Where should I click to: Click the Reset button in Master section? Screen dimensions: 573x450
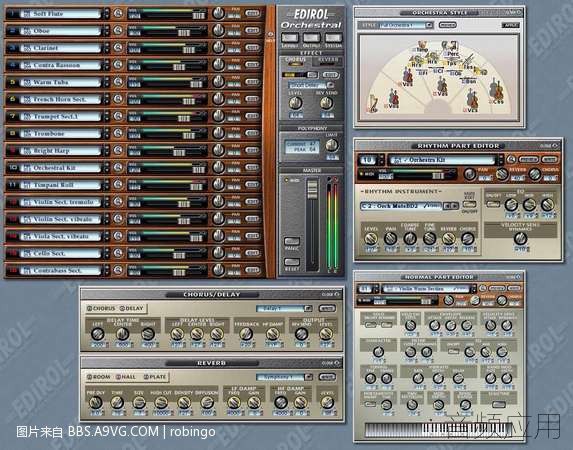tap(292, 262)
